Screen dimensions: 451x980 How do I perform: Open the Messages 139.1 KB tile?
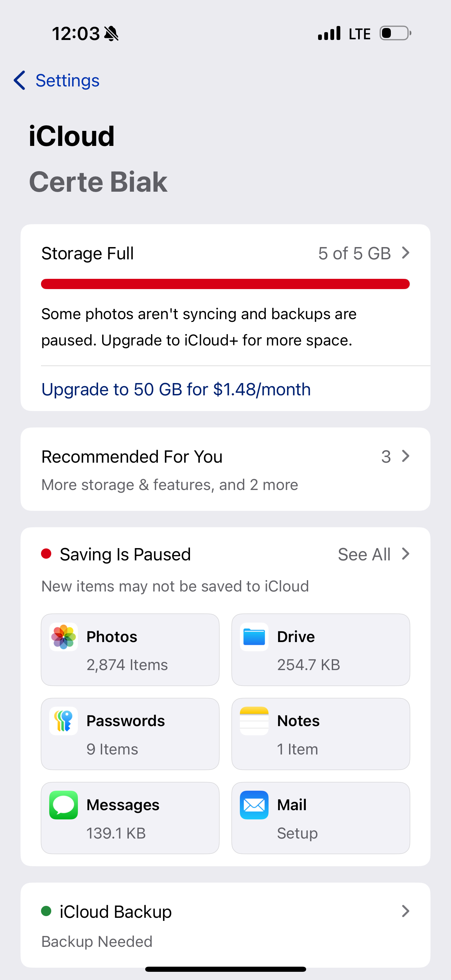[x=130, y=818]
